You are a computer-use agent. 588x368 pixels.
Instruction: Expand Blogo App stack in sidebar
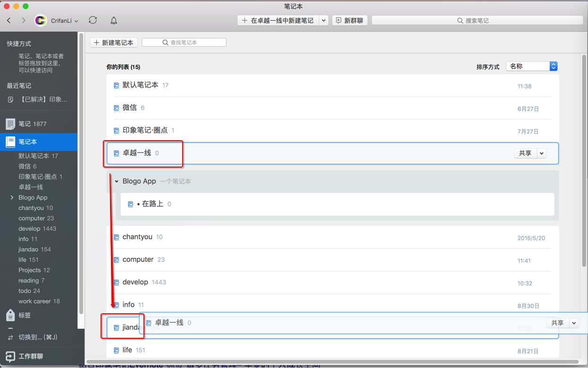pyautogui.click(x=12, y=198)
